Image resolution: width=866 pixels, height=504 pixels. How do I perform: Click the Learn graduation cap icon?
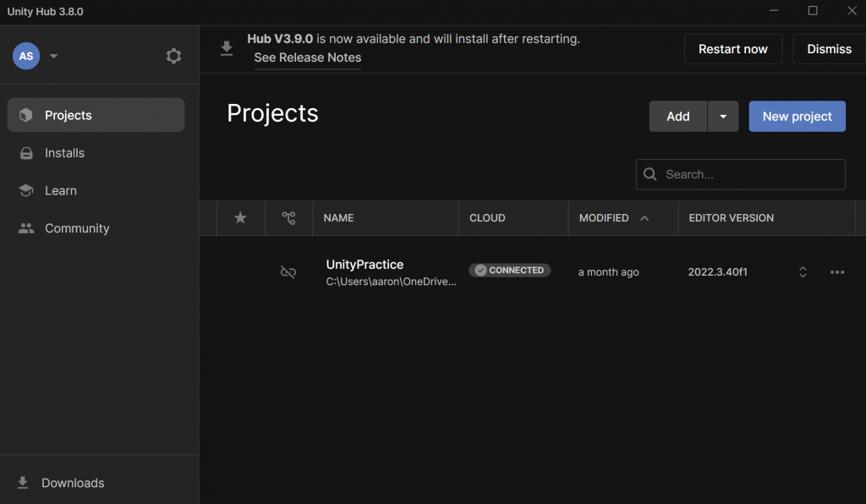click(26, 190)
